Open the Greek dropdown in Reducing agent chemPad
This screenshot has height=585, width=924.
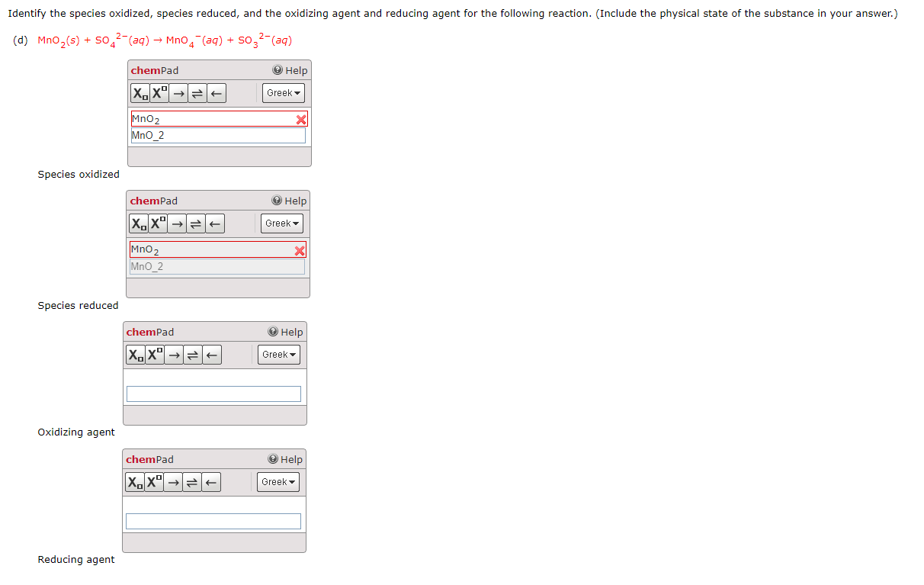pyautogui.click(x=278, y=481)
